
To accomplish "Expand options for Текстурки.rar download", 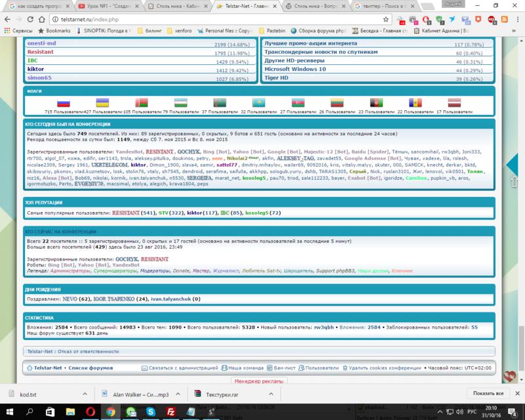I will (268, 394).
